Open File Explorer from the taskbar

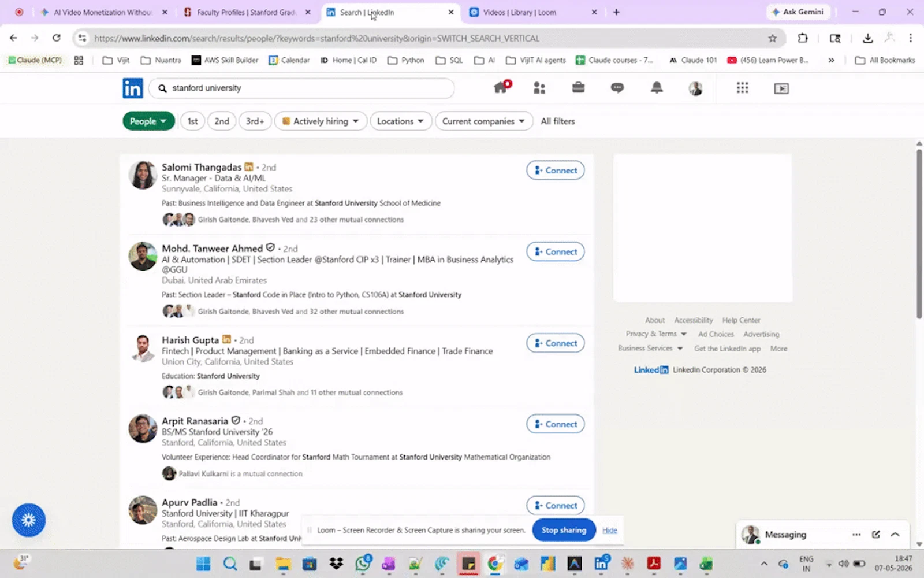click(283, 564)
